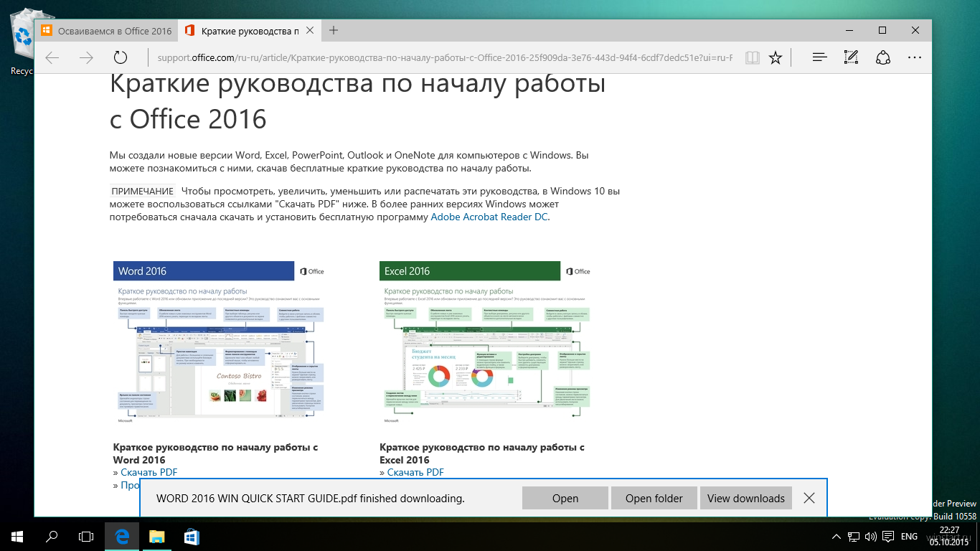Open Word 2016 guide thumbnail

coord(220,342)
